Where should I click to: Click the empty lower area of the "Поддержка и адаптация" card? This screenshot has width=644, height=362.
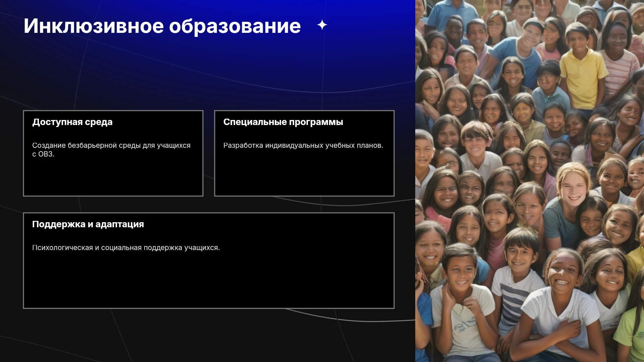pyautogui.click(x=209, y=282)
